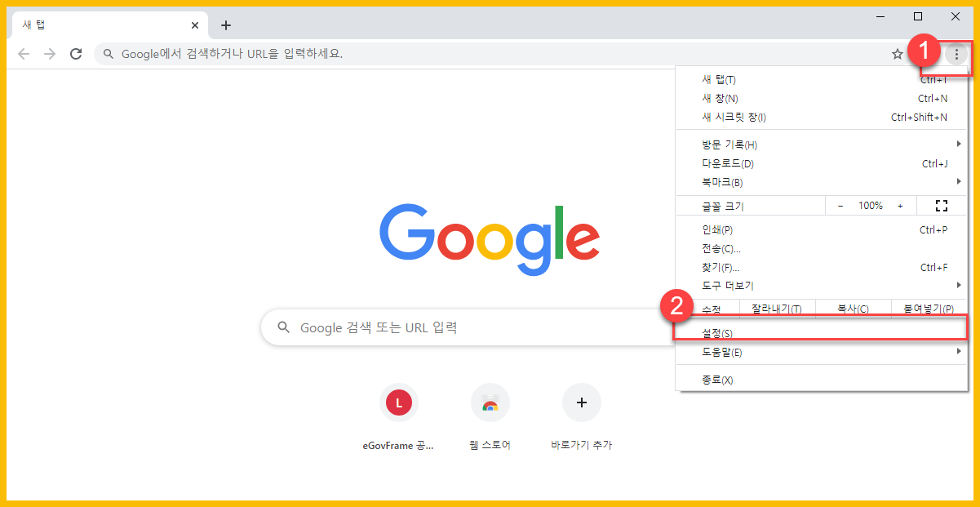Open 설정(S) from the menu
Image resolution: width=980 pixels, height=507 pixels.
[822, 333]
